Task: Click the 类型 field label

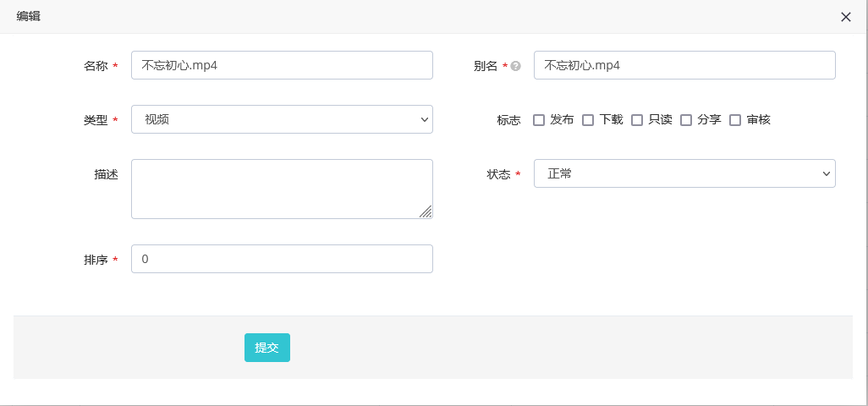Action: [96, 120]
